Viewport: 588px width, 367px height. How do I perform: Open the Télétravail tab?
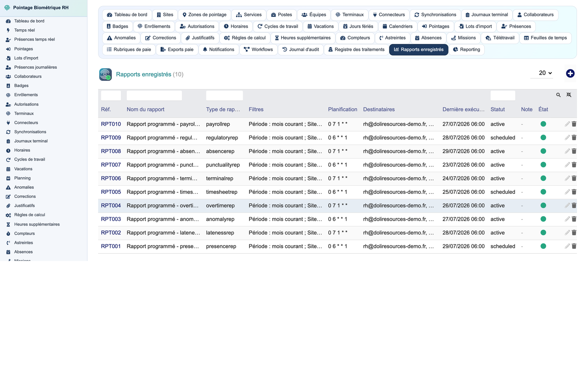pyautogui.click(x=500, y=38)
